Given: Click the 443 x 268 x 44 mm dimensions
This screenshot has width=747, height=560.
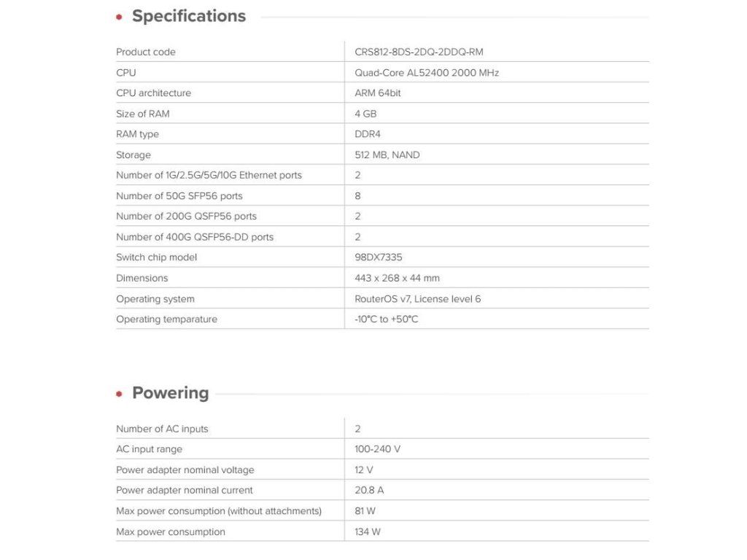Looking at the screenshot, I should pos(397,278).
